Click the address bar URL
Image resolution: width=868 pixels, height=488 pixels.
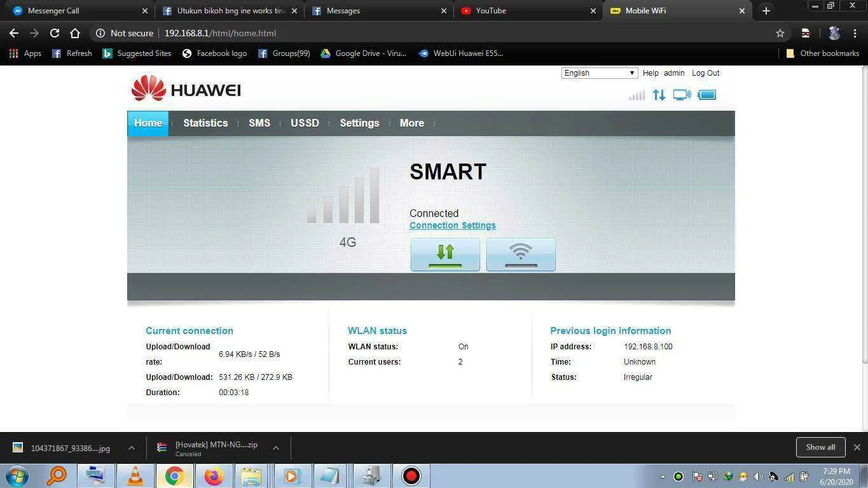pos(220,33)
